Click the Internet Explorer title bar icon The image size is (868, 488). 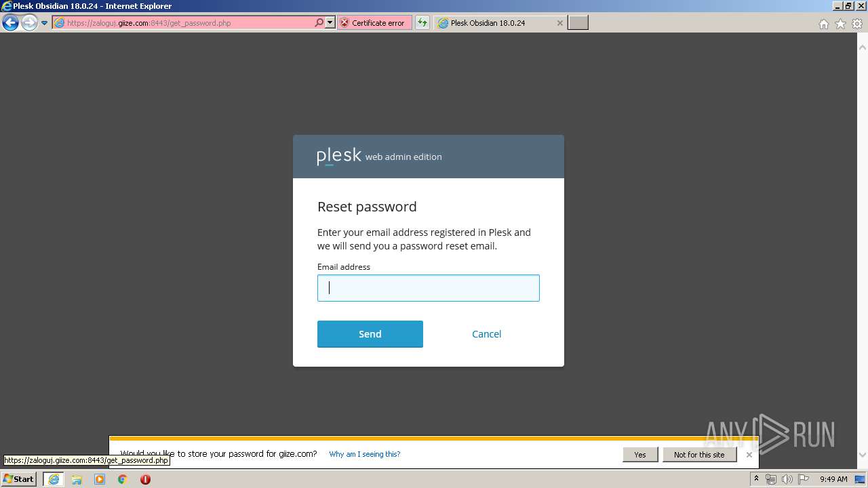(7, 6)
